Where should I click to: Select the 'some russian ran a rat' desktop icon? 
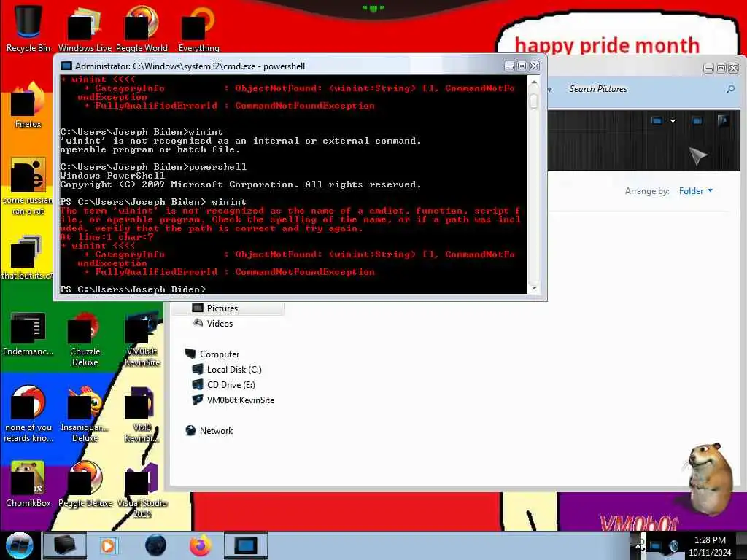point(28,186)
